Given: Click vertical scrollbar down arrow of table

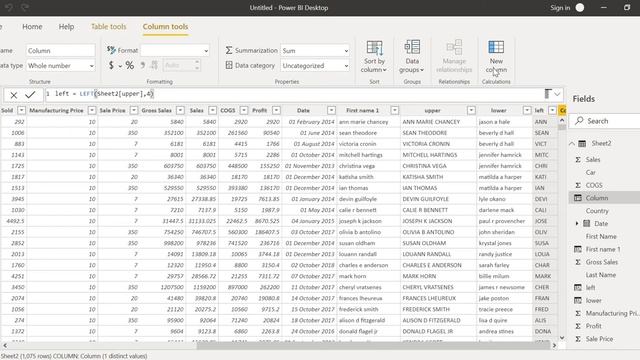Looking at the screenshot, I should pos(562,338).
